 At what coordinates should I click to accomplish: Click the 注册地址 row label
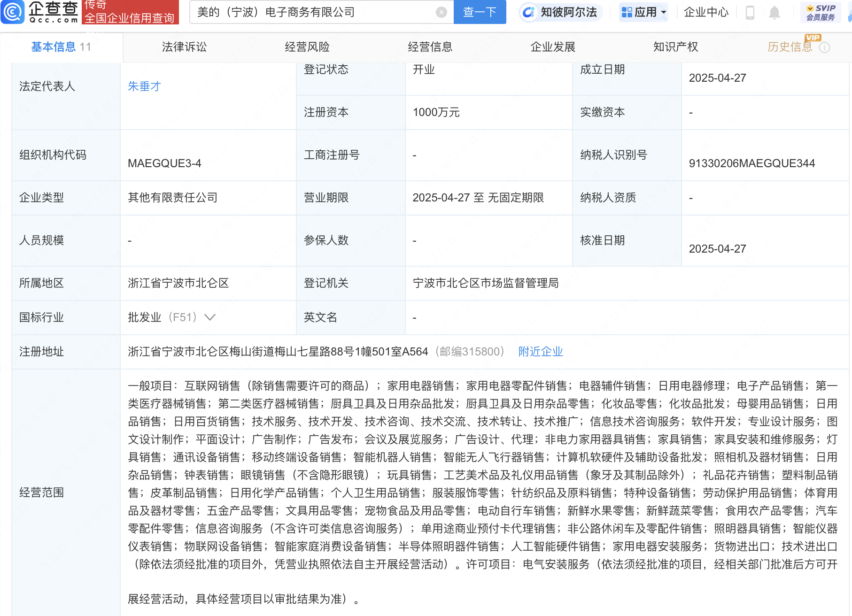tap(41, 352)
